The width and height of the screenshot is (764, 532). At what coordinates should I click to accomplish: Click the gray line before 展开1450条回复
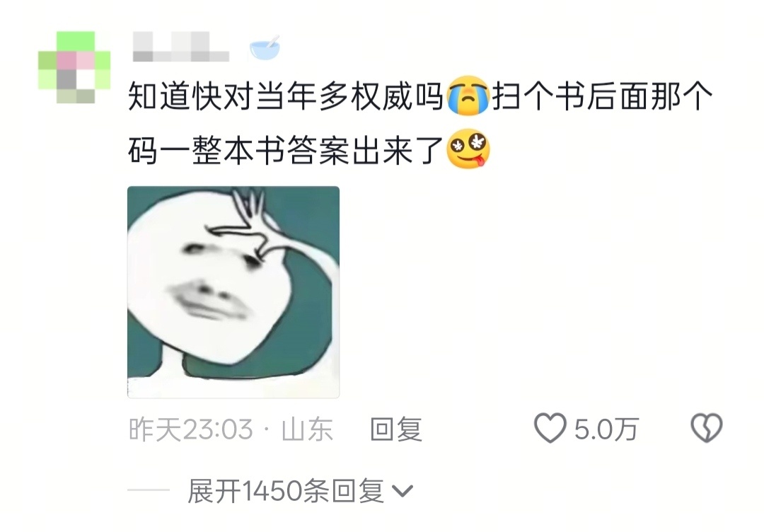pyautogui.click(x=149, y=490)
